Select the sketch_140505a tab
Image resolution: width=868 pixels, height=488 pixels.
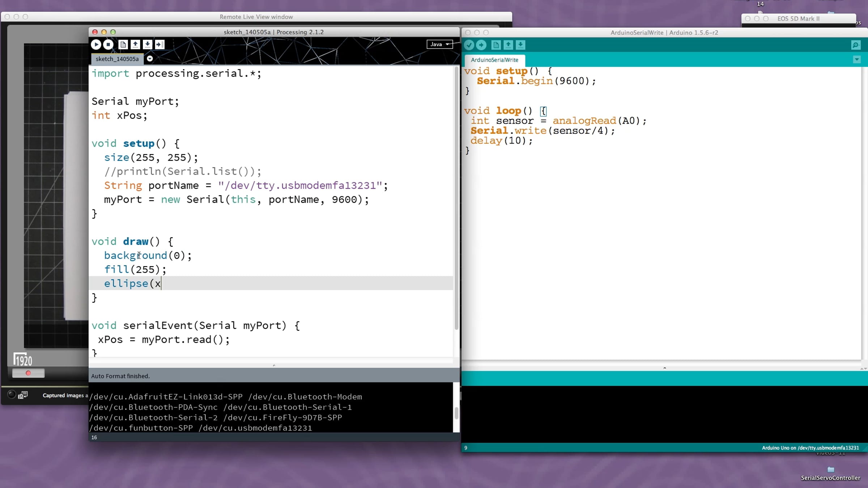coord(117,59)
